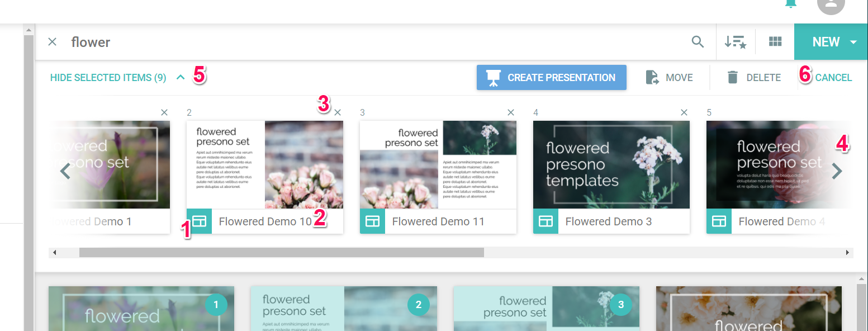The image size is (868, 331).
Task: Open the user profile avatar
Action: tap(831, 4)
